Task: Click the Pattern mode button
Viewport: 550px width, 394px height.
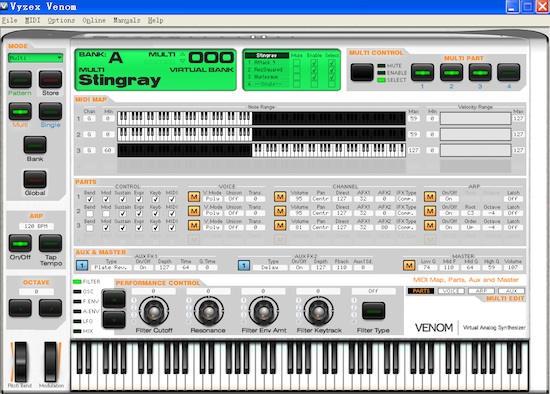Action: tap(20, 79)
